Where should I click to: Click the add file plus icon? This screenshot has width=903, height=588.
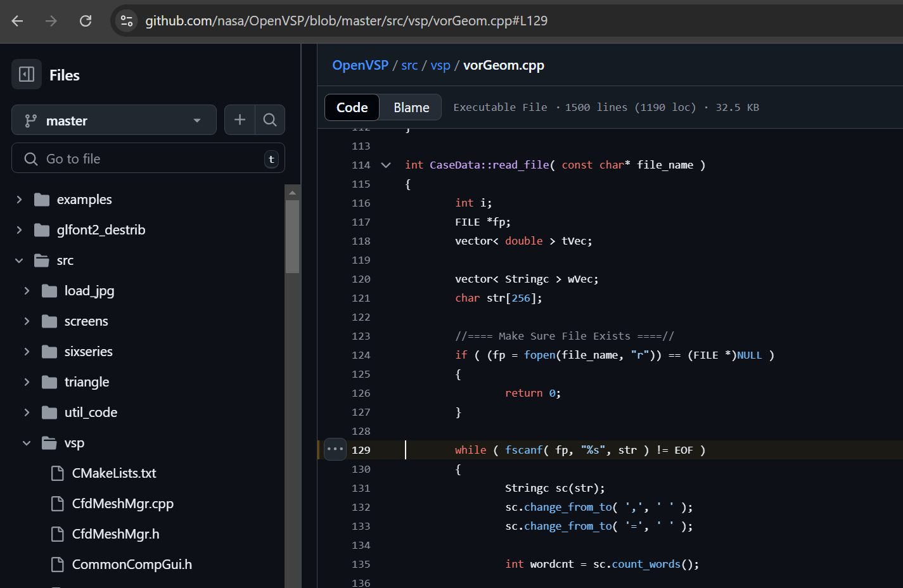240,120
